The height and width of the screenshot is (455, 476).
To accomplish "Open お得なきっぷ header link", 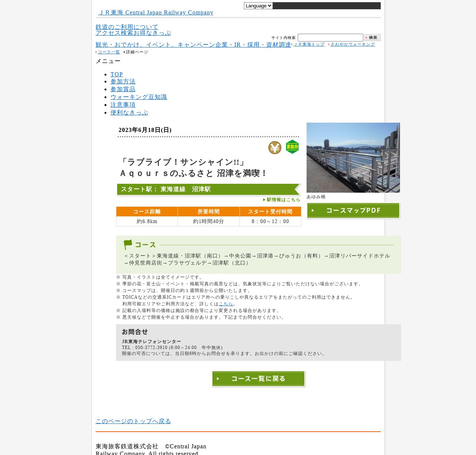I will 152,33.
